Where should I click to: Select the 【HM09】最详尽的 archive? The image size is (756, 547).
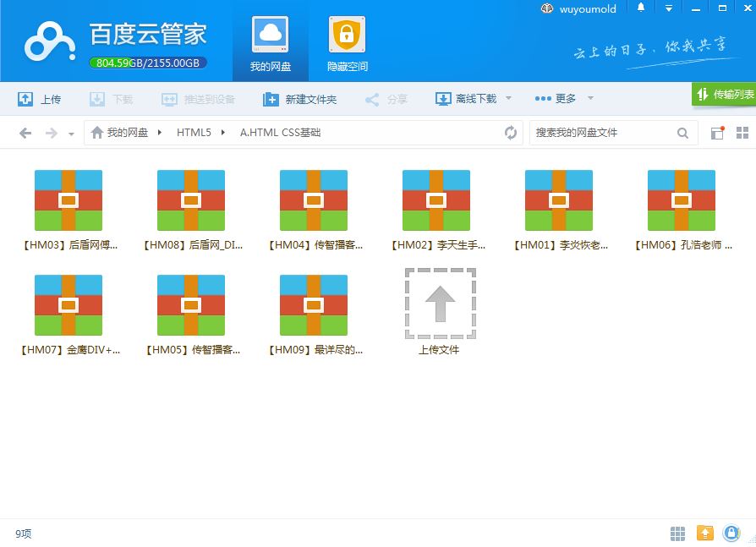[314, 315]
